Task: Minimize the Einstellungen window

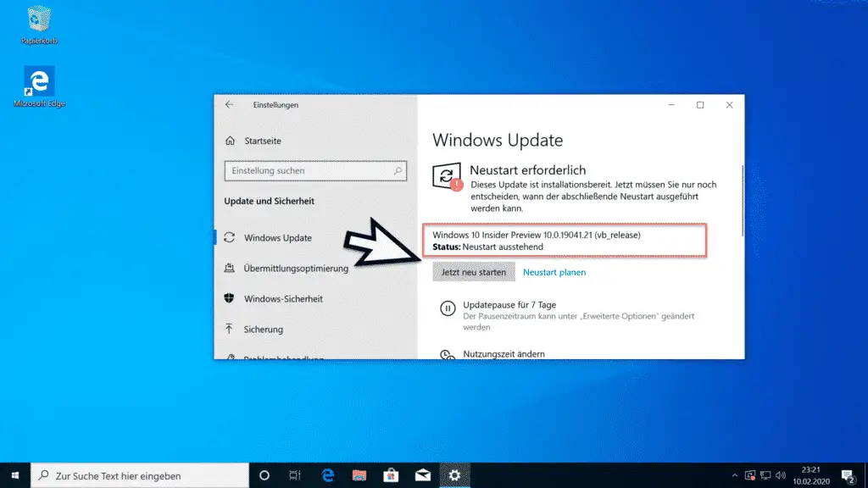Action: click(671, 104)
